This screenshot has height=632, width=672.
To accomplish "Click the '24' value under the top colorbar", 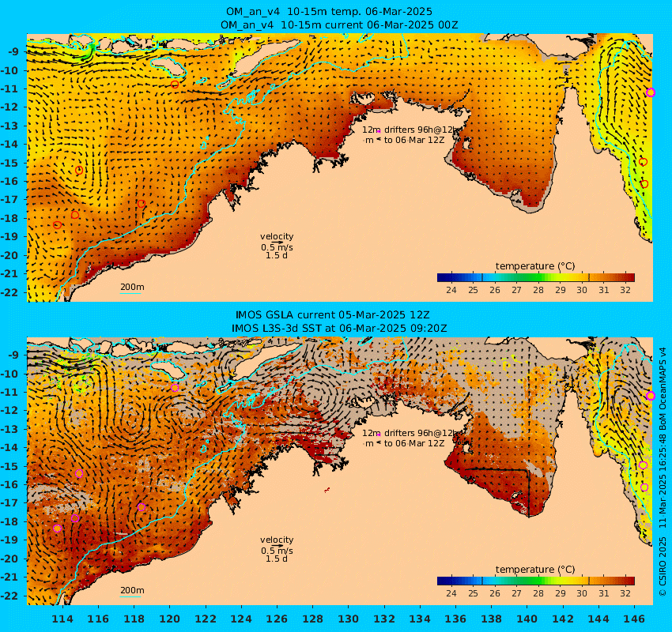I will (451, 290).
